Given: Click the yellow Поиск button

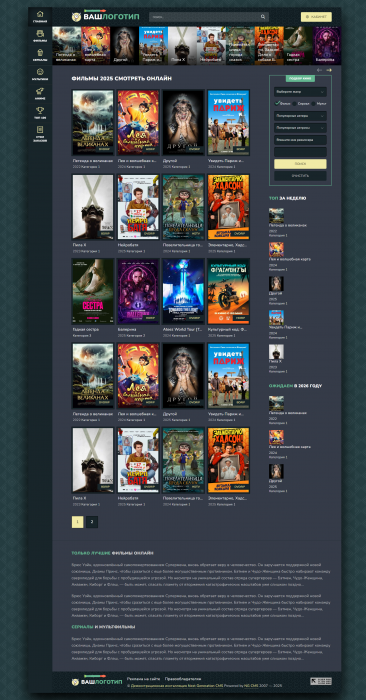Looking at the screenshot, I should 300,164.
